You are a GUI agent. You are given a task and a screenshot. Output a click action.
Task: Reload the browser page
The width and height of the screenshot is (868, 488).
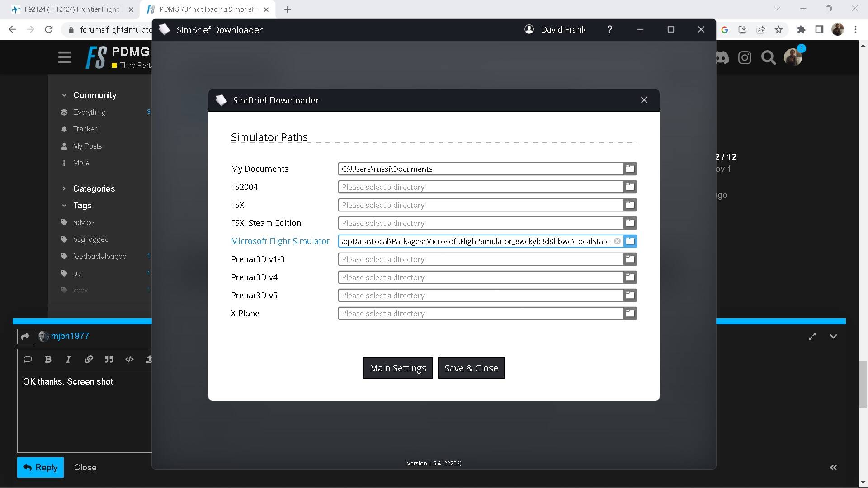pyautogui.click(x=49, y=29)
